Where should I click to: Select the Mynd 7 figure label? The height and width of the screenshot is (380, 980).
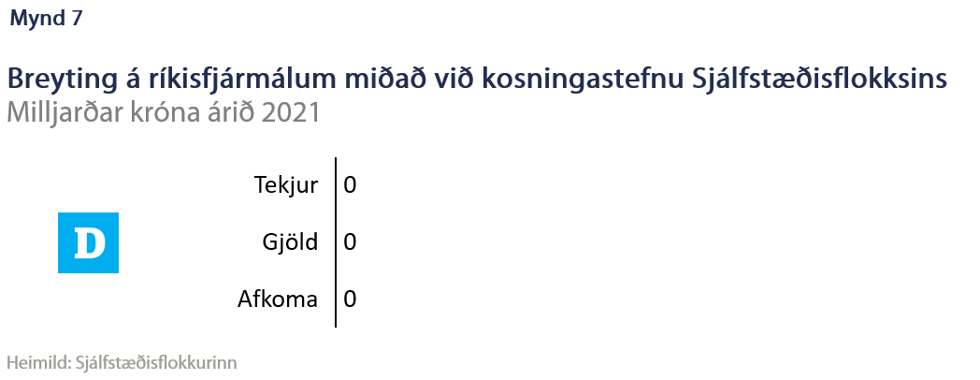[46, 19]
